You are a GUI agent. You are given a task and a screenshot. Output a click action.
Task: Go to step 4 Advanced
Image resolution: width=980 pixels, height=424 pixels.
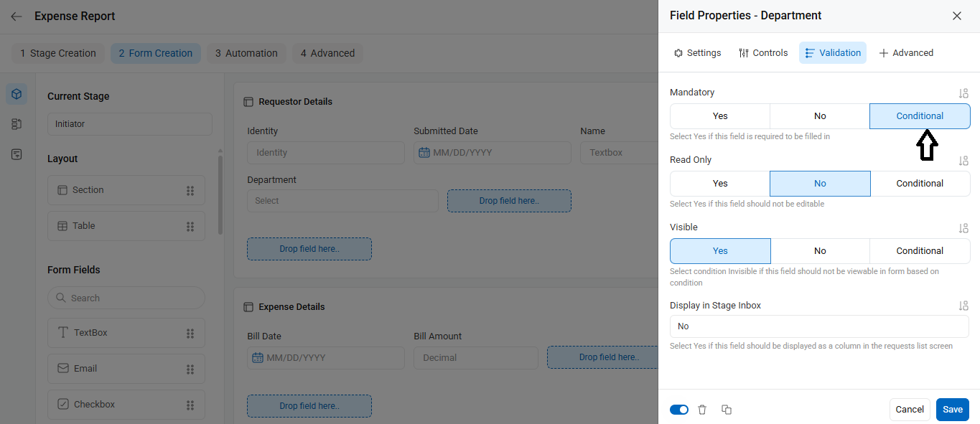tap(327, 53)
